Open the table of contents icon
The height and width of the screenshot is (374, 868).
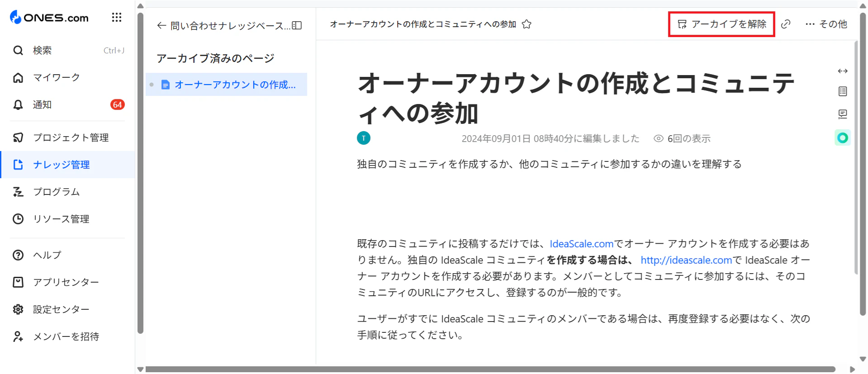tap(843, 91)
